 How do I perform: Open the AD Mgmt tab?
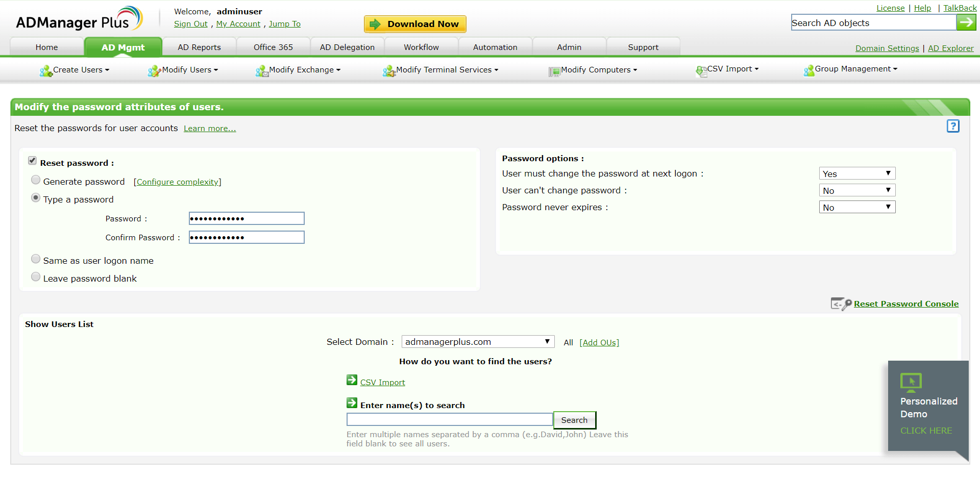pos(123,47)
